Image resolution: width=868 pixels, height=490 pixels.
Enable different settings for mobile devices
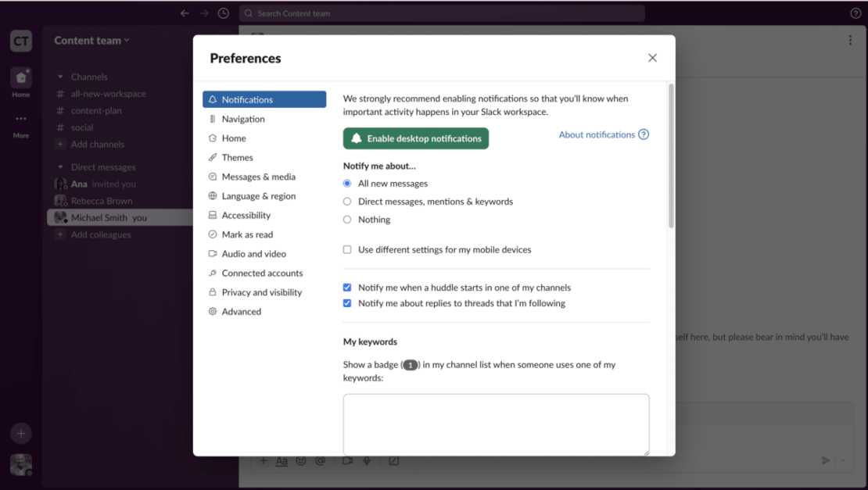[x=347, y=250]
